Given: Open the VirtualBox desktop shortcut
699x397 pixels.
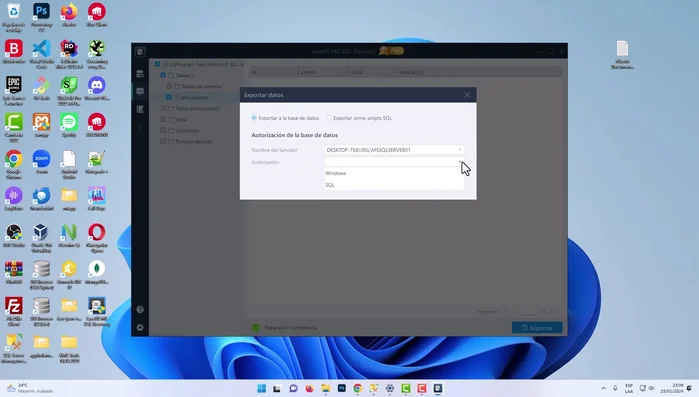Looking at the screenshot, I should point(41,238).
